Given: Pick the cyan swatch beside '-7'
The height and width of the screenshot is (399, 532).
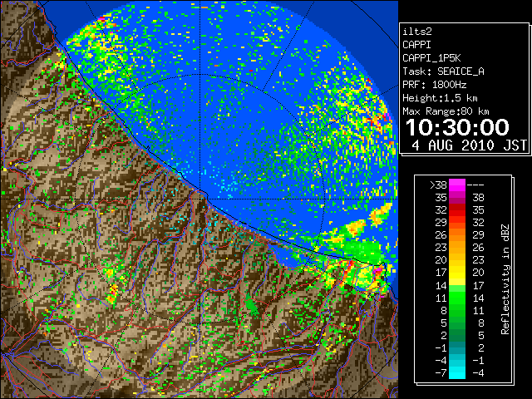Looking at the screenshot, I should (x=457, y=373).
